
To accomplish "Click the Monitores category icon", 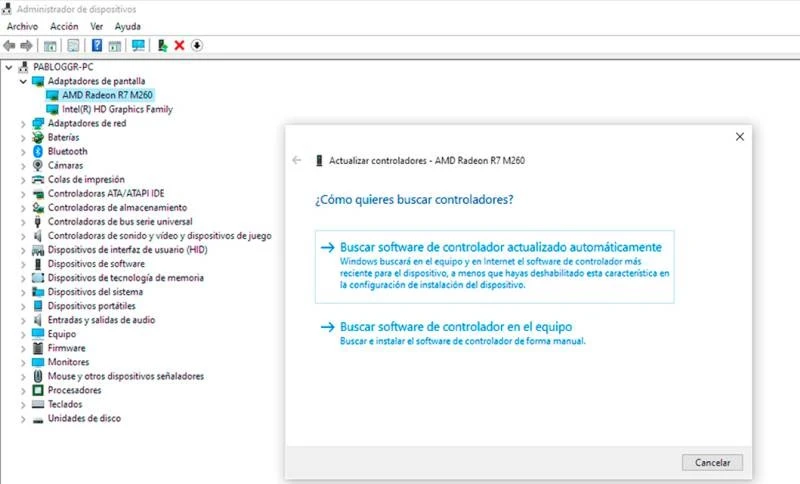I will pyautogui.click(x=38, y=362).
